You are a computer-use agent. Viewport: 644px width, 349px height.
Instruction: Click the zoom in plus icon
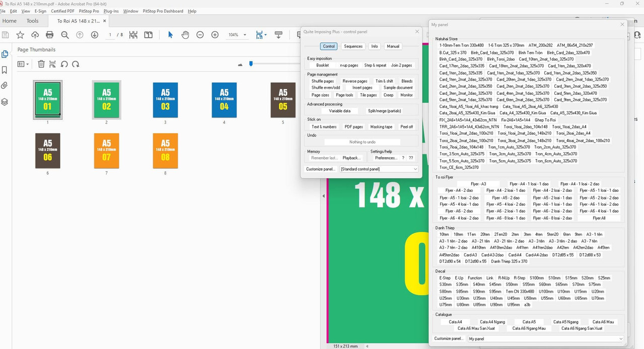coord(215,35)
